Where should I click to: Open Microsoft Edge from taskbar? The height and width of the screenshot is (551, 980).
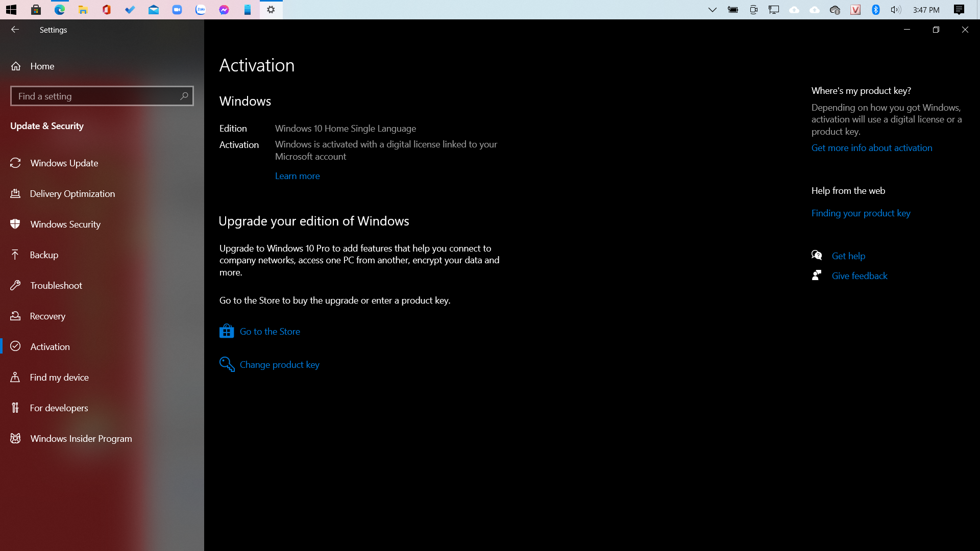(60, 10)
